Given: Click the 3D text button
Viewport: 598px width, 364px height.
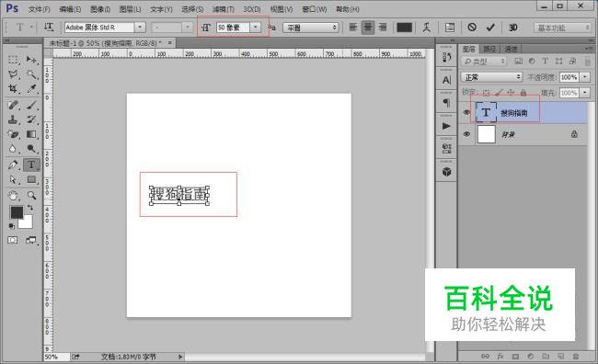Looking at the screenshot, I should coord(513,28).
